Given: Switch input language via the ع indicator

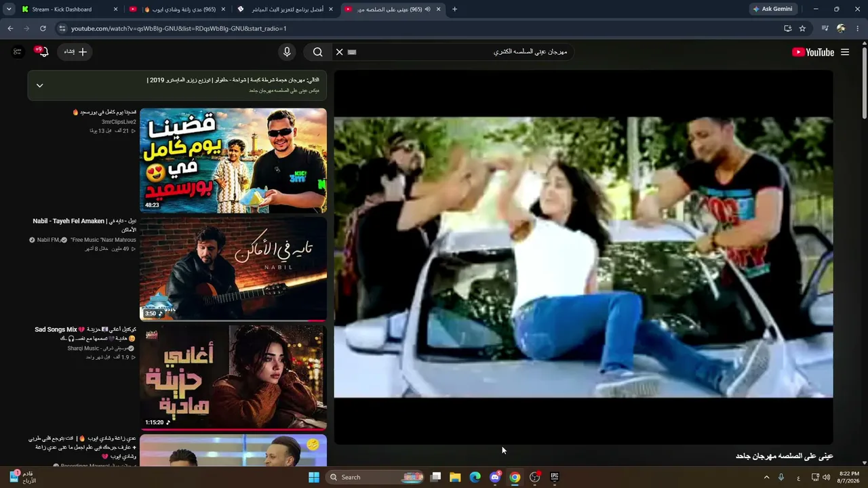Looking at the screenshot, I should [798, 477].
